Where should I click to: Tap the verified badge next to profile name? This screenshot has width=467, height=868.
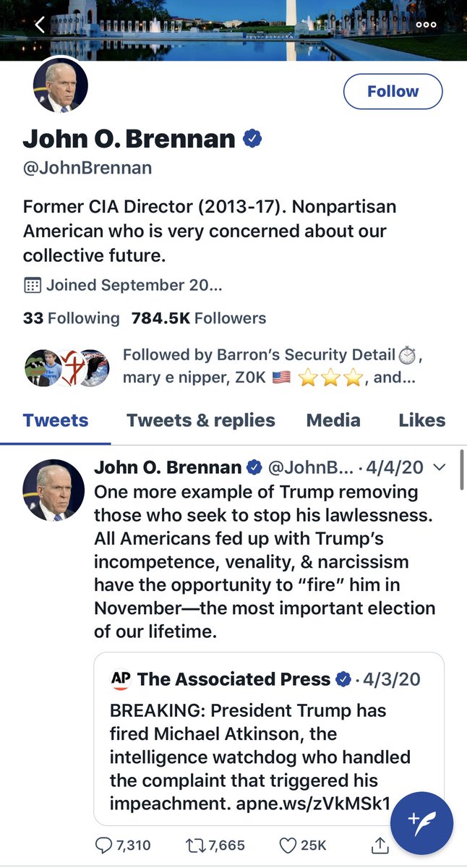[252, 138]
